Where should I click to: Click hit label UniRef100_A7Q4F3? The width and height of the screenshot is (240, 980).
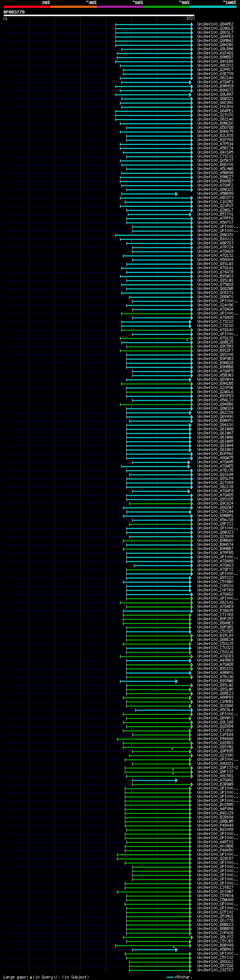tap(215, 82)
